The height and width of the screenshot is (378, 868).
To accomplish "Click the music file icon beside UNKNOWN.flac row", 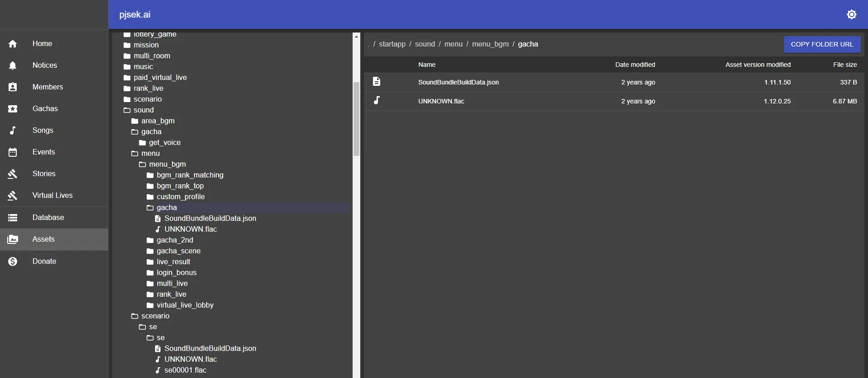I will tap(377, 101).
